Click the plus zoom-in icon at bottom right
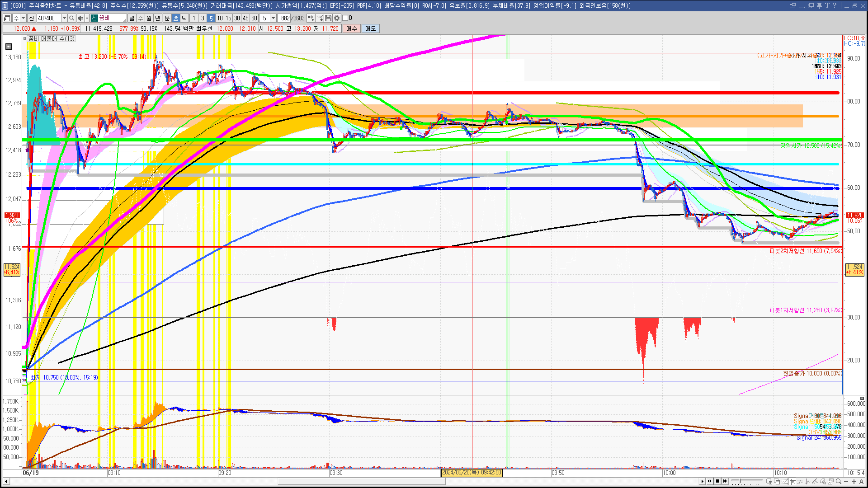 [x=854, y=481]
